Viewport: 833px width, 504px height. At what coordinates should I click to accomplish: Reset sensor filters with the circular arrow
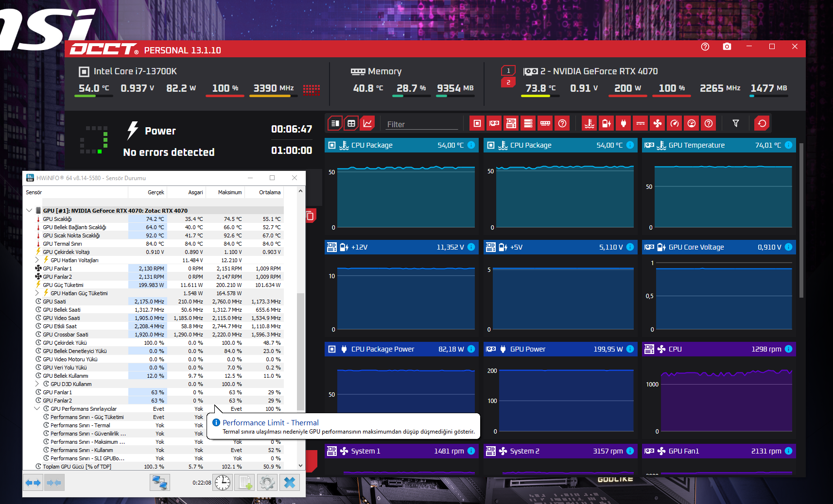coord(762,123)
